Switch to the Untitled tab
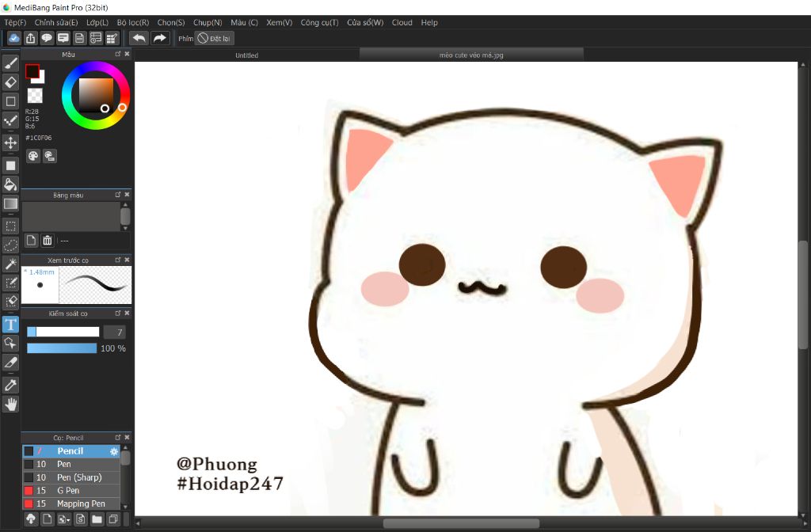 point(247,55)
